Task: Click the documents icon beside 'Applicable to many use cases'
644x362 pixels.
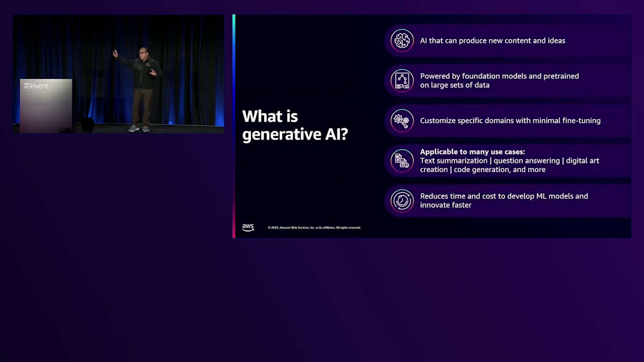Action: (x=402, y=160)
